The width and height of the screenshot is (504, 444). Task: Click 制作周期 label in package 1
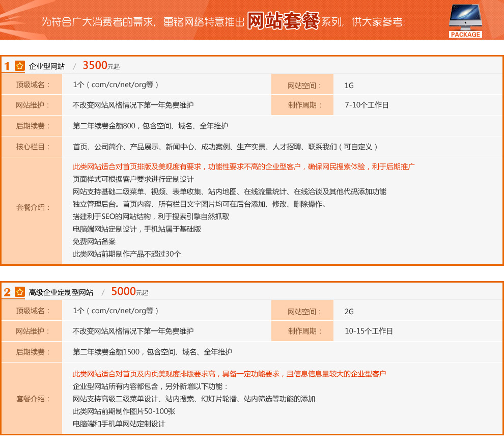[304, 105]
